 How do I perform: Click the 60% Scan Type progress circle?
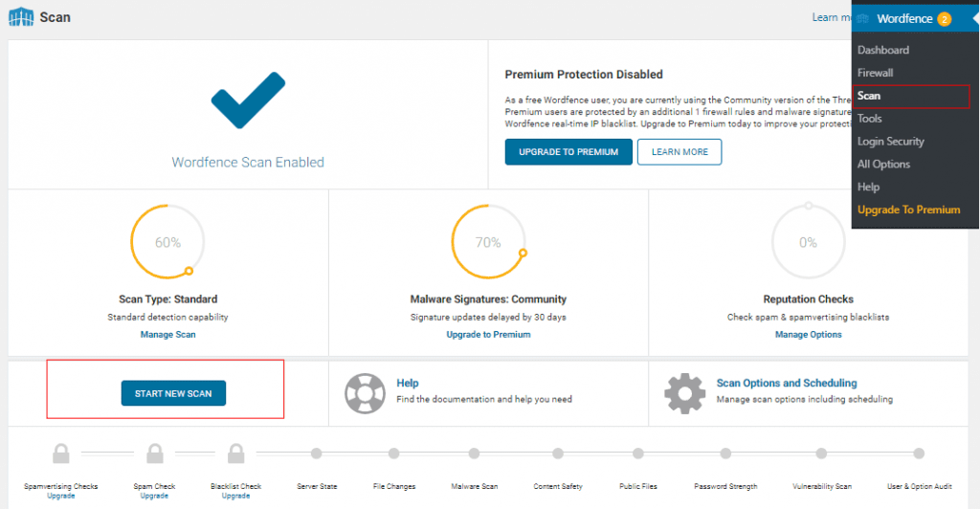tap(167, 242)
